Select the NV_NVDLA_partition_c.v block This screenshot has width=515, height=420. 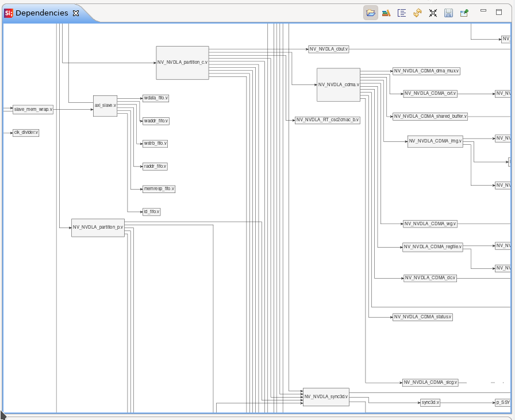click(x=182, y=63)
